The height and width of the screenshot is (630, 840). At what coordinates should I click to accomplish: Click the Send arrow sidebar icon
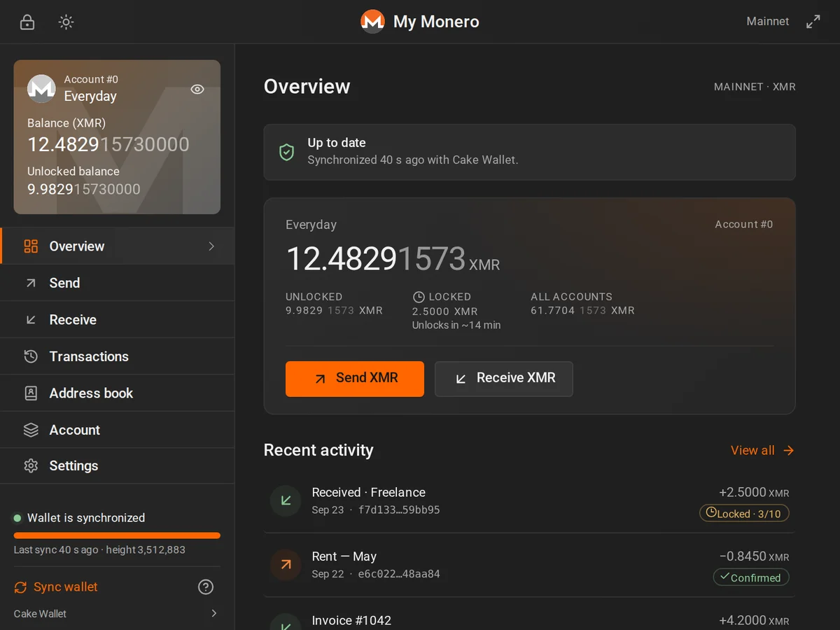coord(31,283)
